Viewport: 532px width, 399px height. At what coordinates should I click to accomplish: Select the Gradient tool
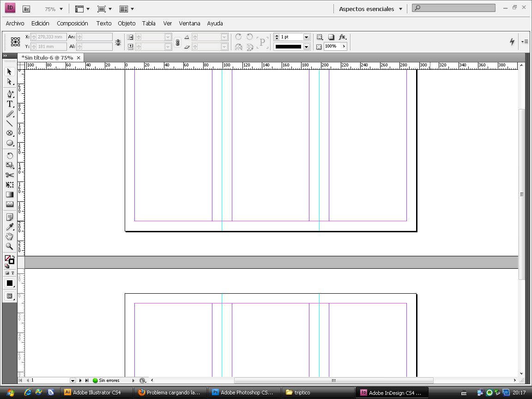10,194
